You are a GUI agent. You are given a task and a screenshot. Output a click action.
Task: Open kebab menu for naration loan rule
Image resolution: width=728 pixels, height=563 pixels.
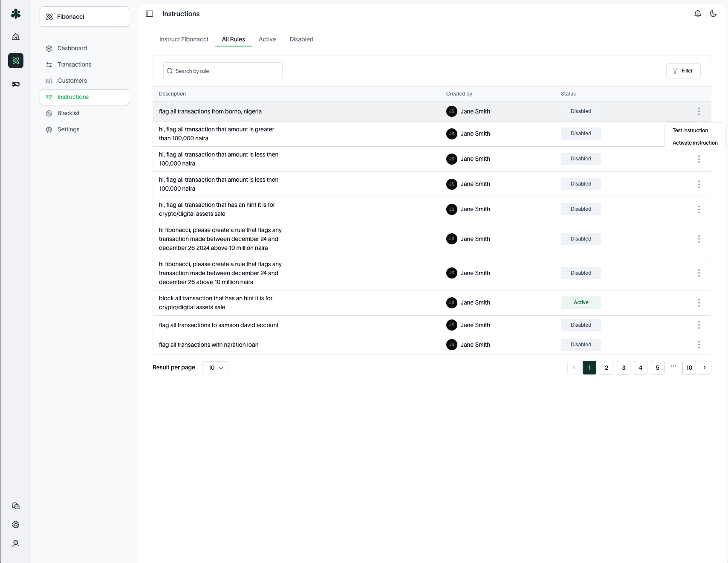[x=699, y=345]
